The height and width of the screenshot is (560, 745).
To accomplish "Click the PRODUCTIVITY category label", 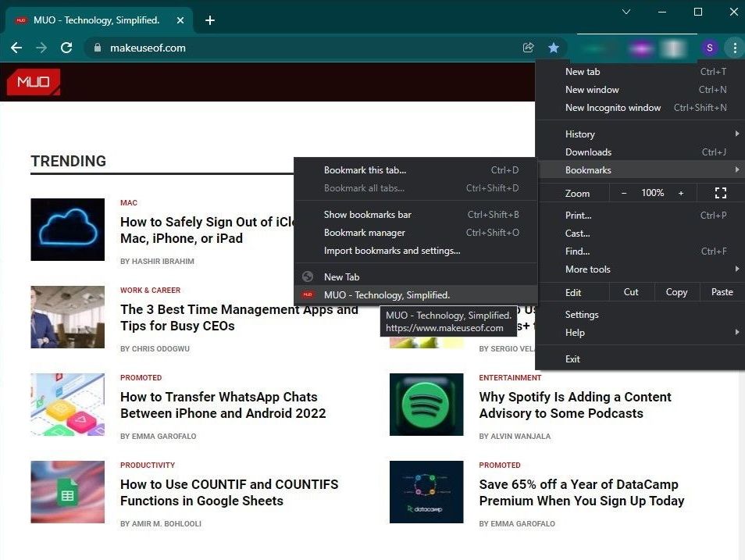I will 148,465.
